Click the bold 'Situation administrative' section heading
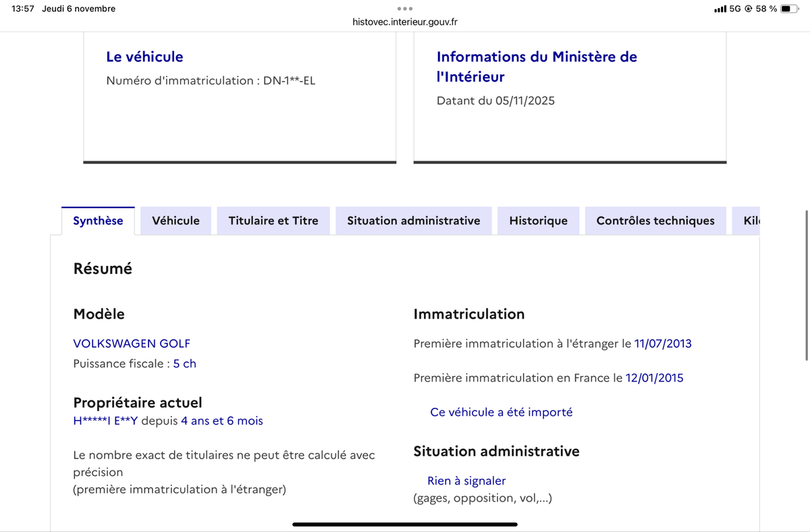The image size is (810, 532). coord(497,451)
